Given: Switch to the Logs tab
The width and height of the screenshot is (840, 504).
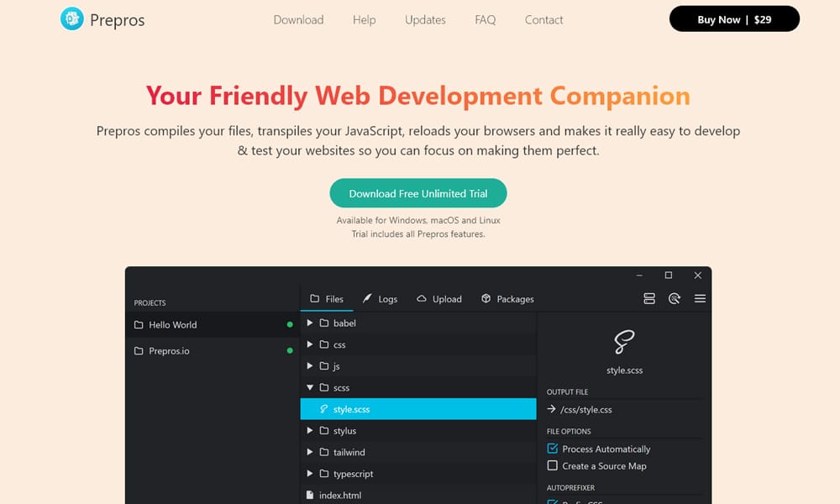Looking at the screenshot, I should pyautogui.click(x=380, y=299).
